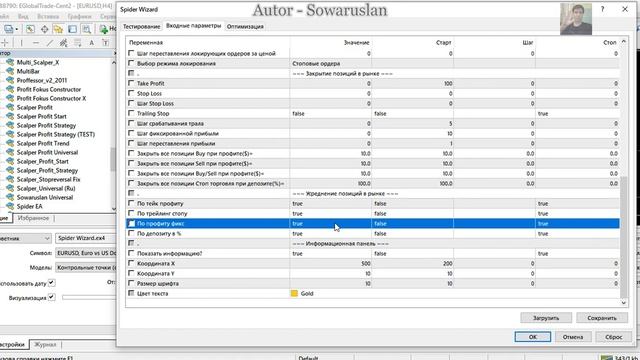Click Scalper Profit expert icon in Navigator
The image size is (640, 360).
pos(10,107)
